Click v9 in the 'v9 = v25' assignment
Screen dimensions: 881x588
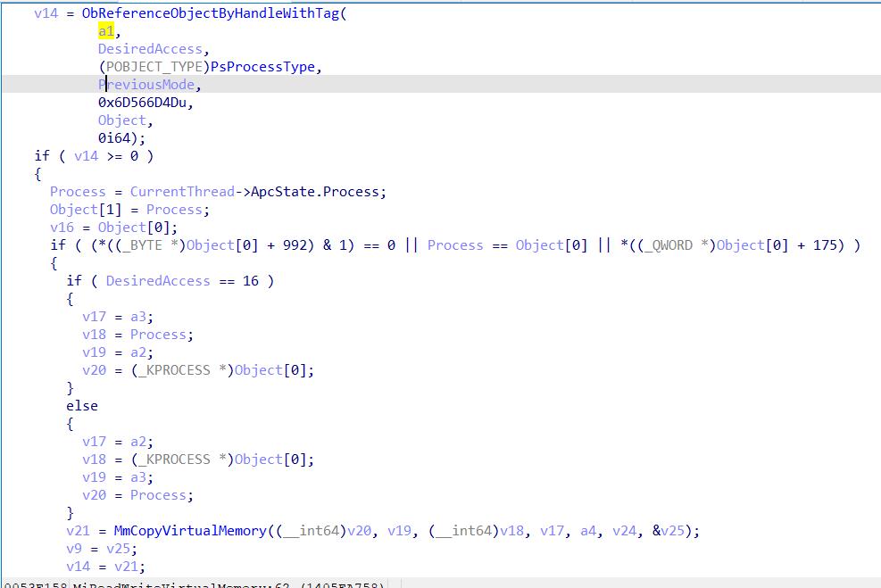point(74,549)
